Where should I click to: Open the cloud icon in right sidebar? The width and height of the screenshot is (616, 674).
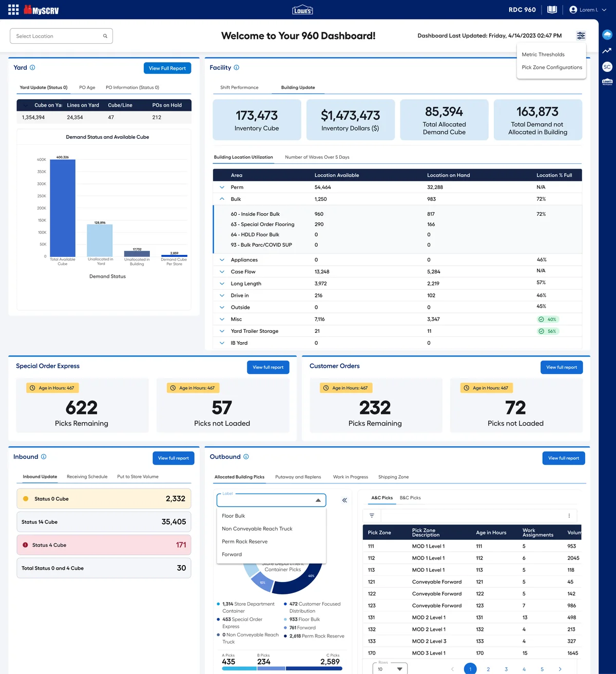pos(607,34)
